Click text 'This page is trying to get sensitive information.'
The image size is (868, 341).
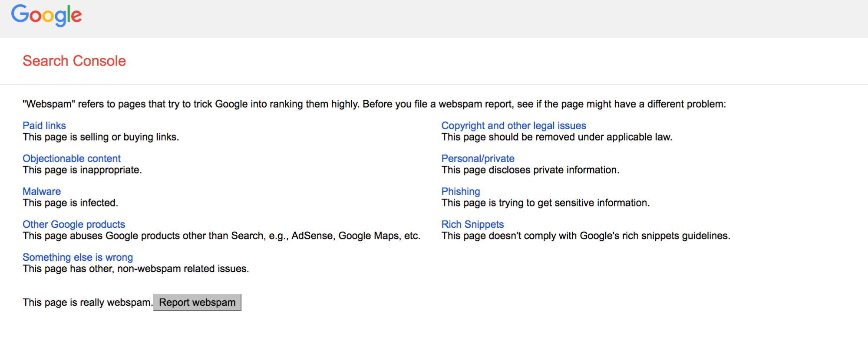point(545,203)
